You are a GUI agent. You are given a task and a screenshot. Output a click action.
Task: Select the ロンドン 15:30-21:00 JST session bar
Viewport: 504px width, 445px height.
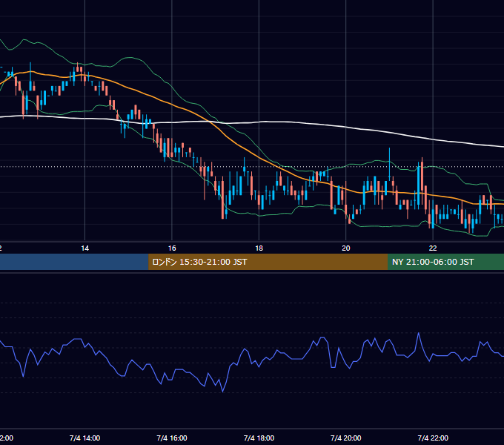click(x=268, y=262)
